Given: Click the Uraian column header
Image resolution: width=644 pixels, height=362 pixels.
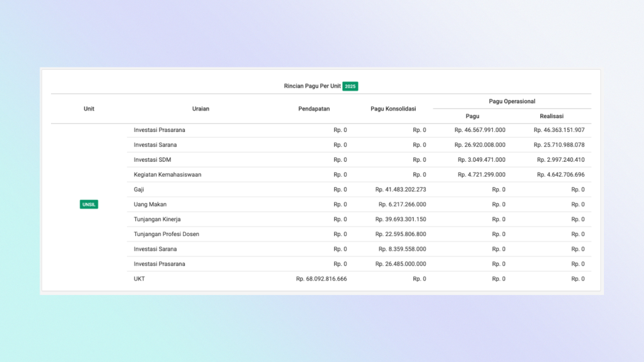Looking at the screenshot, I should pyautogui.click(x=201, y=109).
